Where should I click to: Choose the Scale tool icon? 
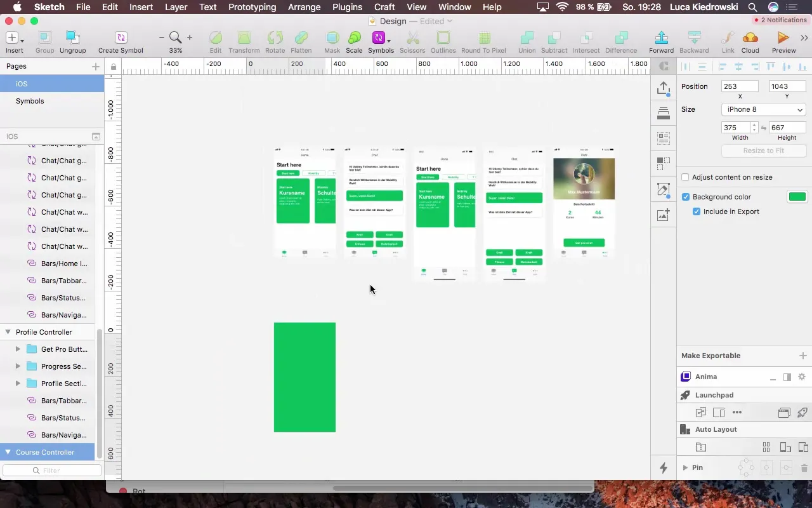click(x=354, y=37)
